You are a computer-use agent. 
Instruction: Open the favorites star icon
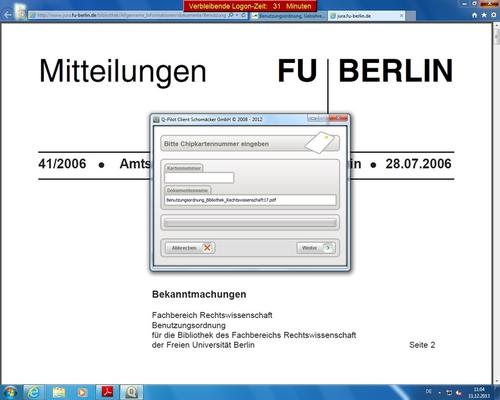[x=484, y=15]
